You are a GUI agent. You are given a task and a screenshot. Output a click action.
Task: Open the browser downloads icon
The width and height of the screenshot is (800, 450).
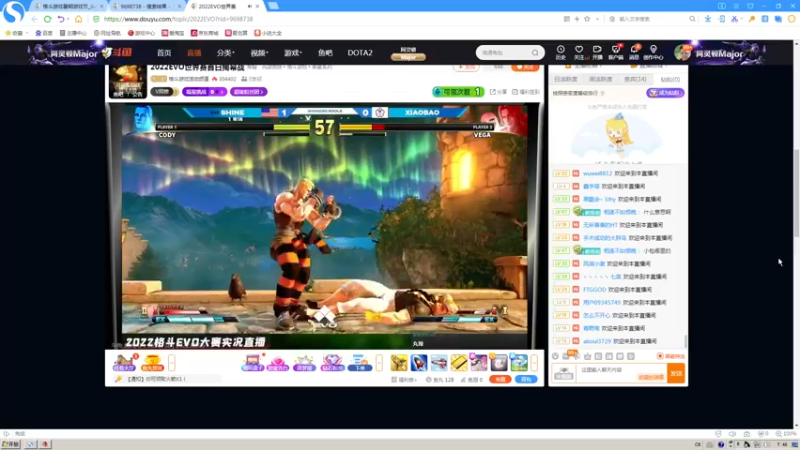[708, 19]
